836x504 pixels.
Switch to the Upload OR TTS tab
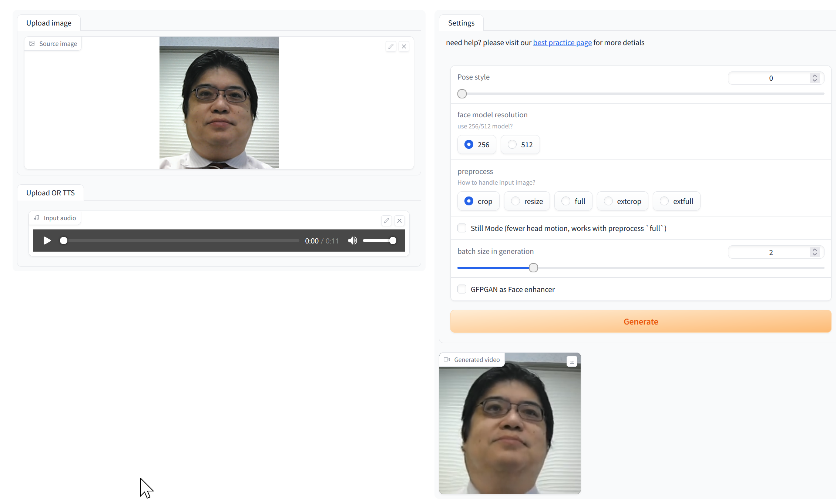50,193
